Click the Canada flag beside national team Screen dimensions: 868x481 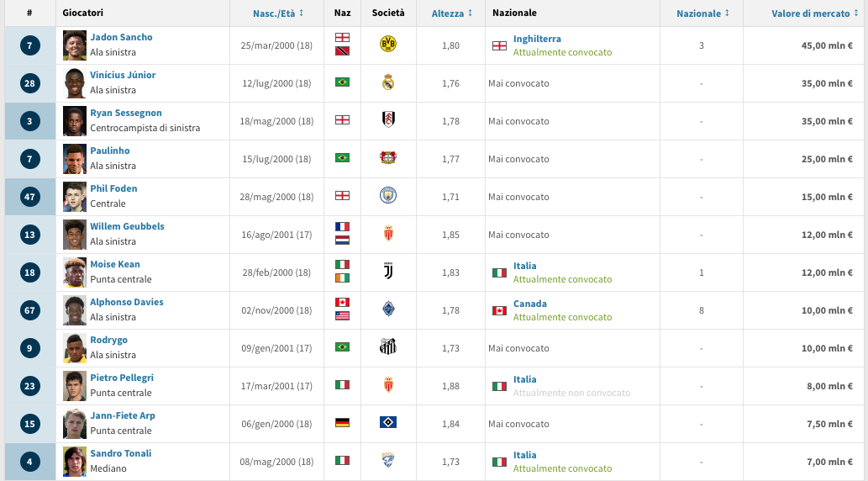tap(499, 310)
